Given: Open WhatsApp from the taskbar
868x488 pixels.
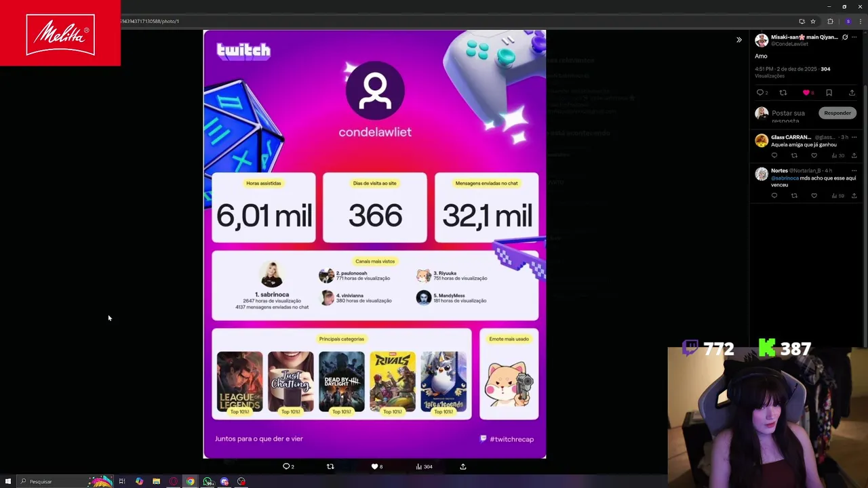Looking at the screenshot, I should 208,481.
